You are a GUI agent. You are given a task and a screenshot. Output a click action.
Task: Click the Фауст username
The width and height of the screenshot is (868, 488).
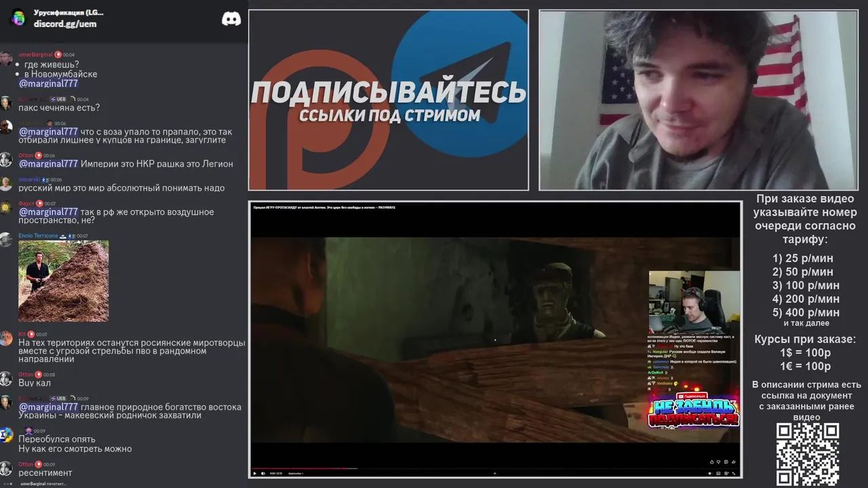point(26,203)
